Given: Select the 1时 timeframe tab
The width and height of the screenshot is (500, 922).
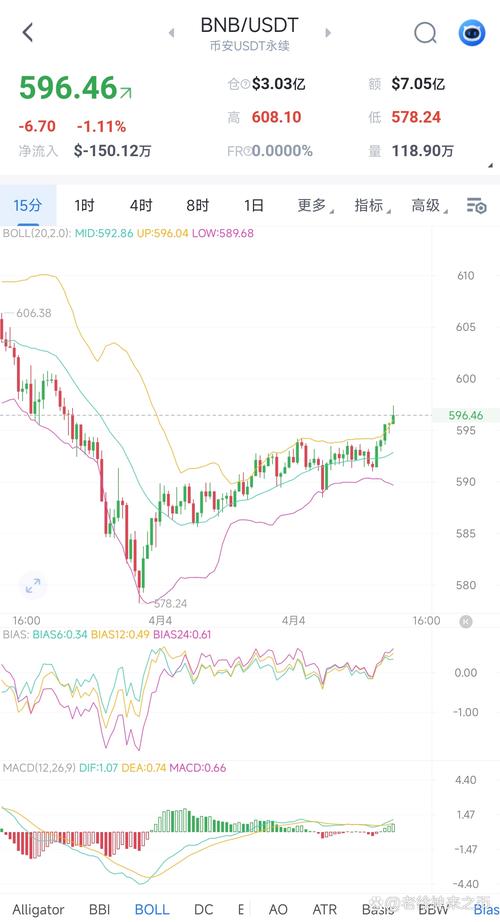Looking at the screenshot, I should coord(84,205).
